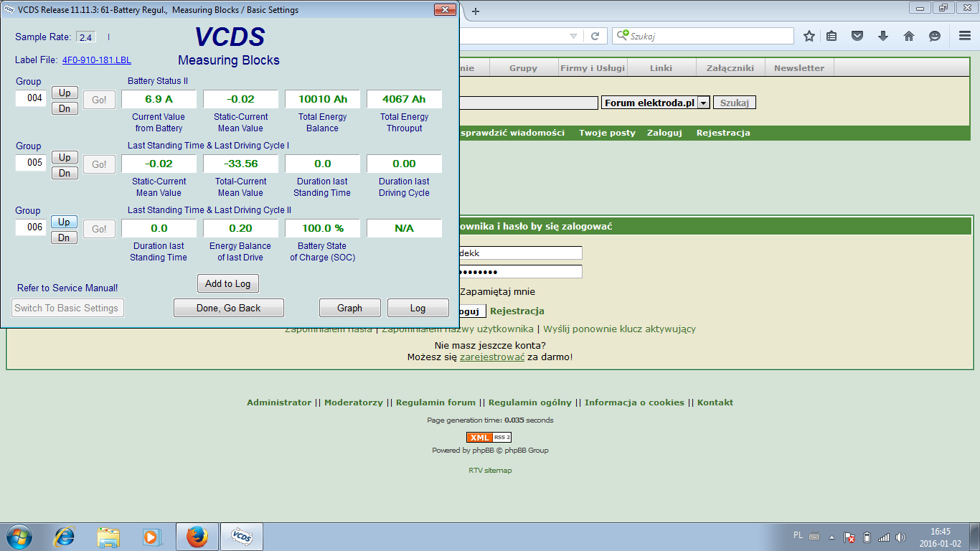Launch Internet Explorer from the taskbar

[x=65, y=537]
